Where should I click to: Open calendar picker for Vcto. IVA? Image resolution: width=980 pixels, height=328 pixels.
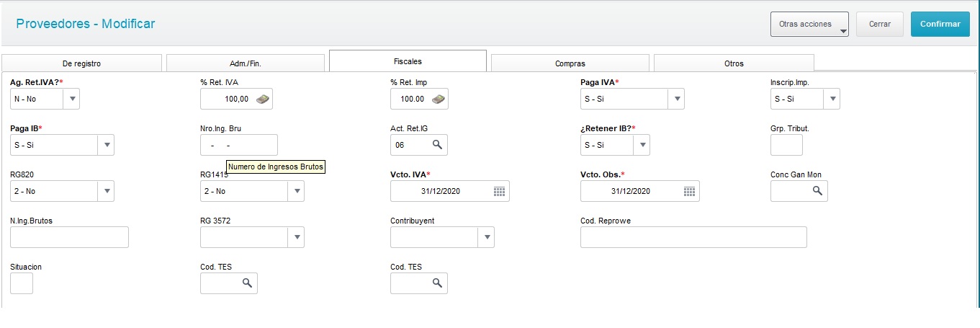click(x=499, y=191)
